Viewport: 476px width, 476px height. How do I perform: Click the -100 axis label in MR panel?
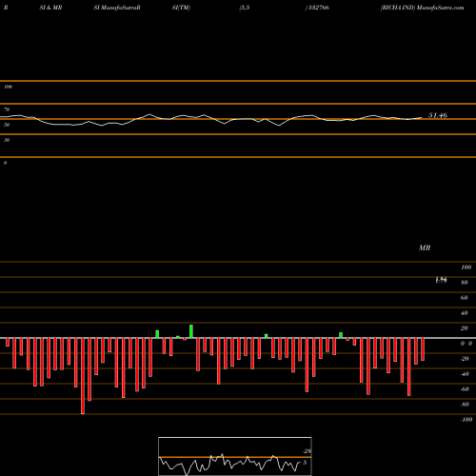click(466, 420)
